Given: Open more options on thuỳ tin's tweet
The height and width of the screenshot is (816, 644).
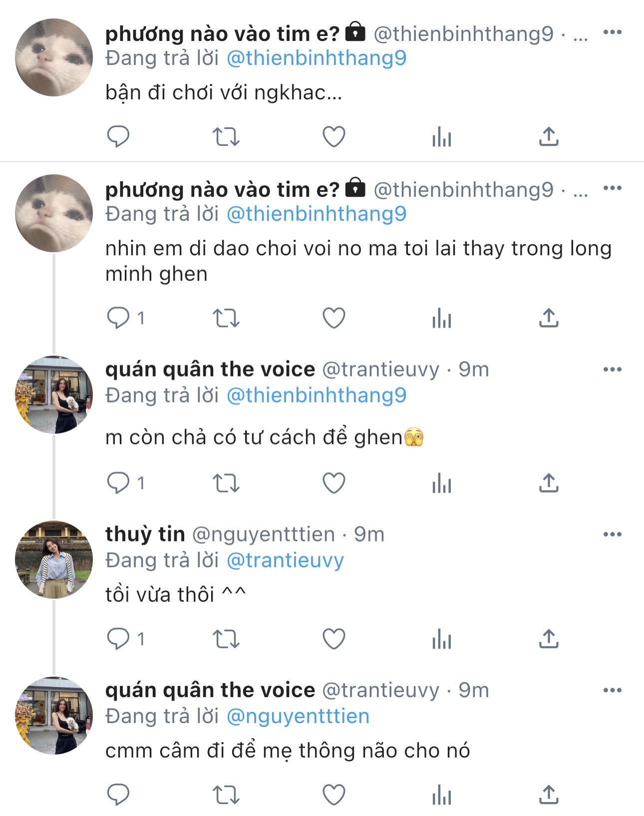Looking at the screenshot, I should [612, 534].
